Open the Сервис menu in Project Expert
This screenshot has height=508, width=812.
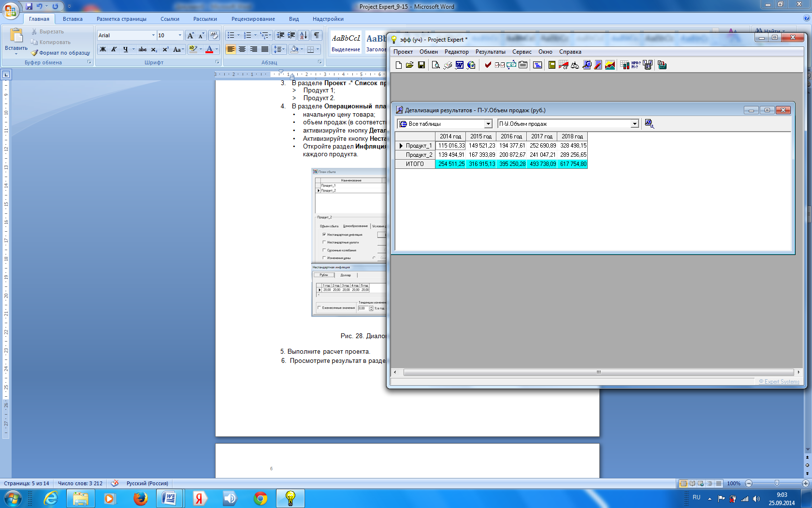click(522, 52)
